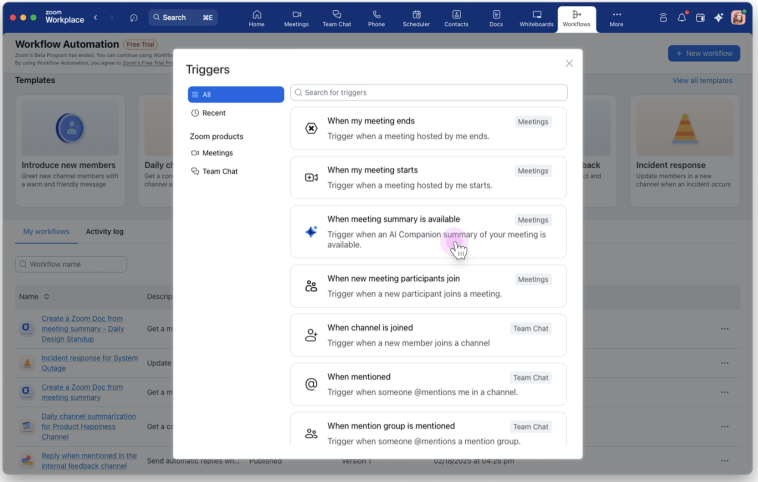
Task: Open notifications bell in top bar
Action: (682, 18)
